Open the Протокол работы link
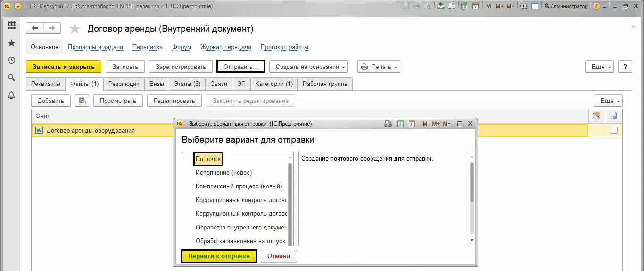Viewport: 644px width, 271px height. point(284,47)
